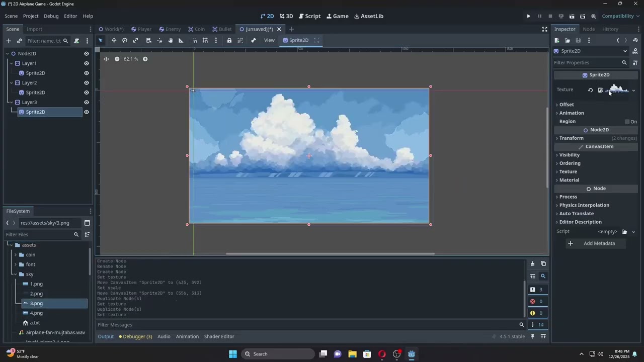Toggle distraction free mode expand icon

[544, 29]
